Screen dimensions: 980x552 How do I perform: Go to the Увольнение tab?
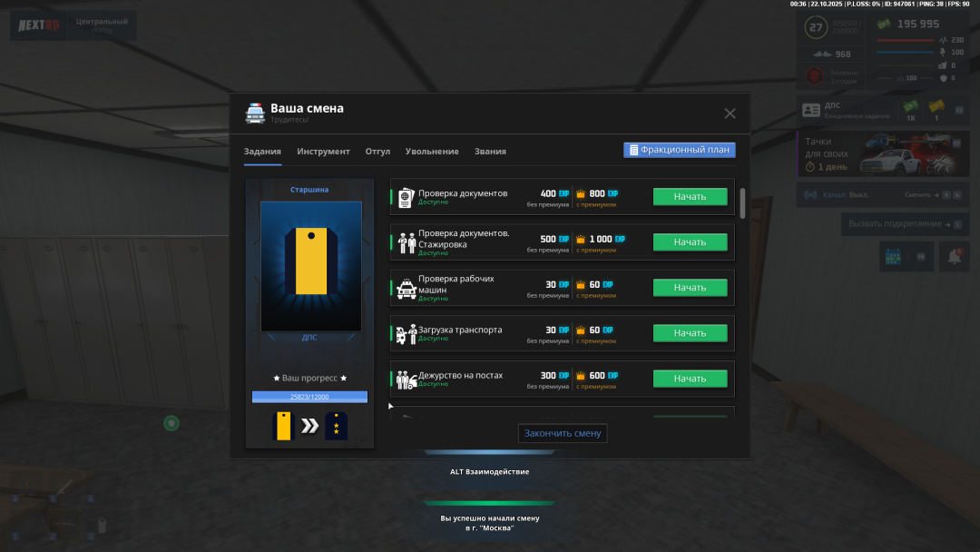point(432,152)
